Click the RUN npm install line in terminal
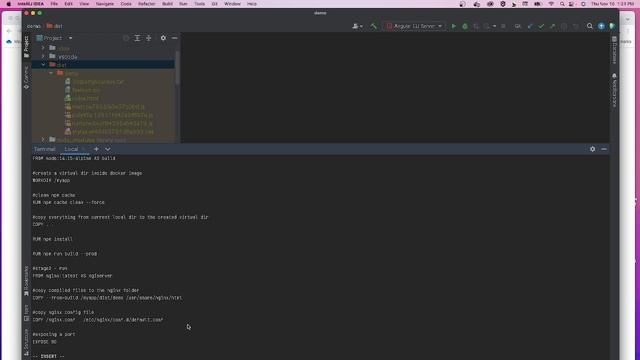The width and height of the screenshot is (640, 360). [53, 239]
